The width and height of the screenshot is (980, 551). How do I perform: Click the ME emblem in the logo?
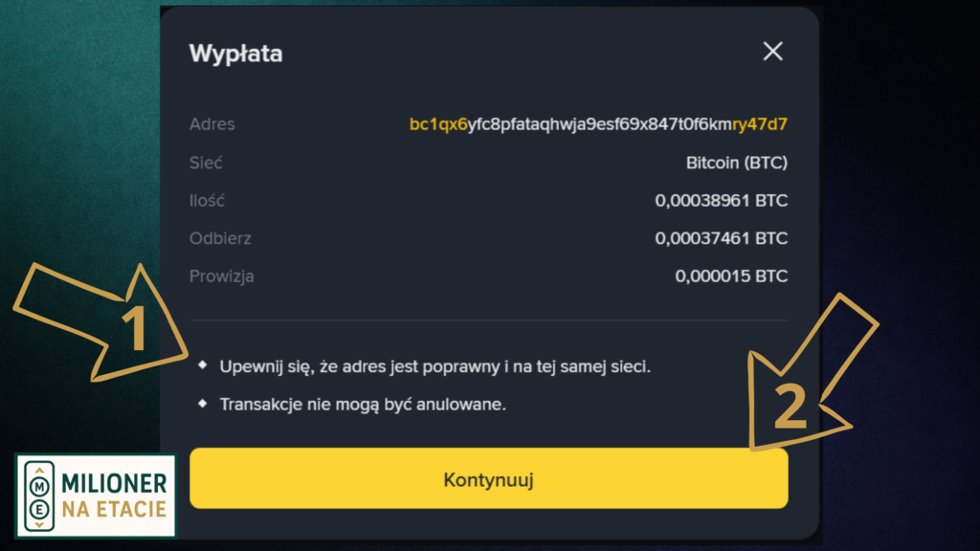point(38,496)
